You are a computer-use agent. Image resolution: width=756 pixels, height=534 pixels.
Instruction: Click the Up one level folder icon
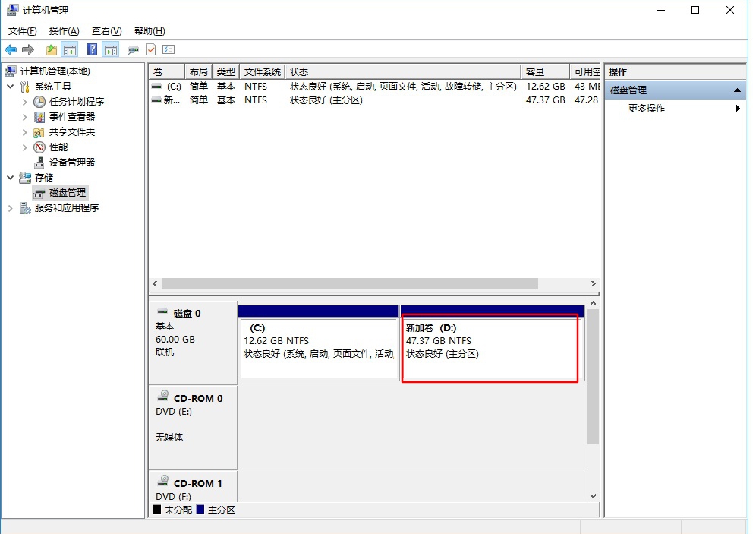pos(52,49)
